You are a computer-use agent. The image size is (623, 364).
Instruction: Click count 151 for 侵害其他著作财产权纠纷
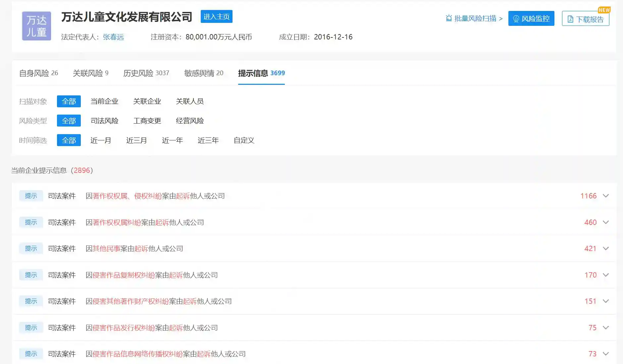point(590,301)
